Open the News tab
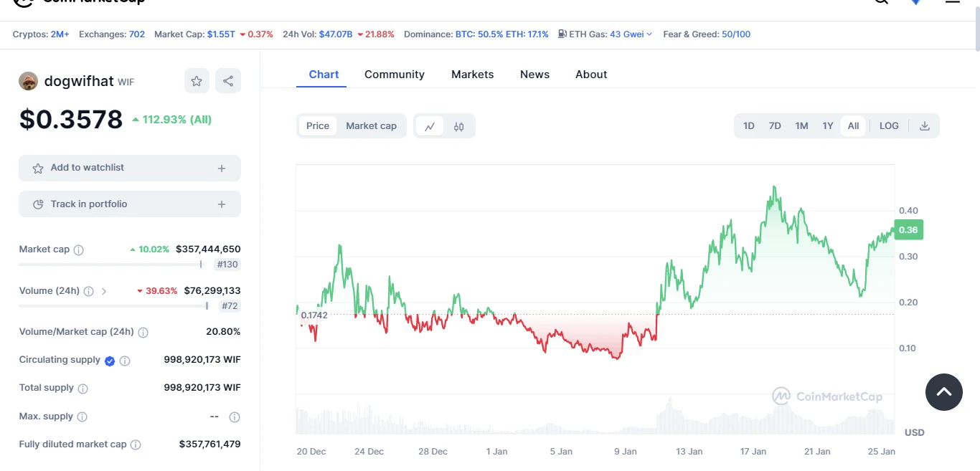The height and width of the screenshot is (471, 980). click(535, 75)
